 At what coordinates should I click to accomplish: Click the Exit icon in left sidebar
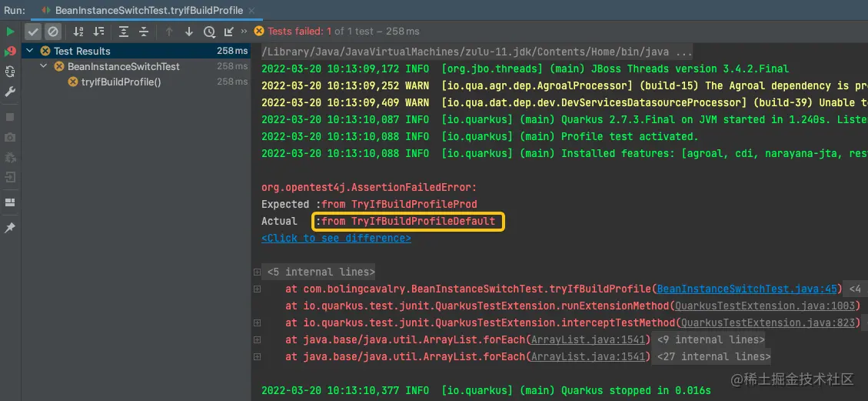(10, 177)
